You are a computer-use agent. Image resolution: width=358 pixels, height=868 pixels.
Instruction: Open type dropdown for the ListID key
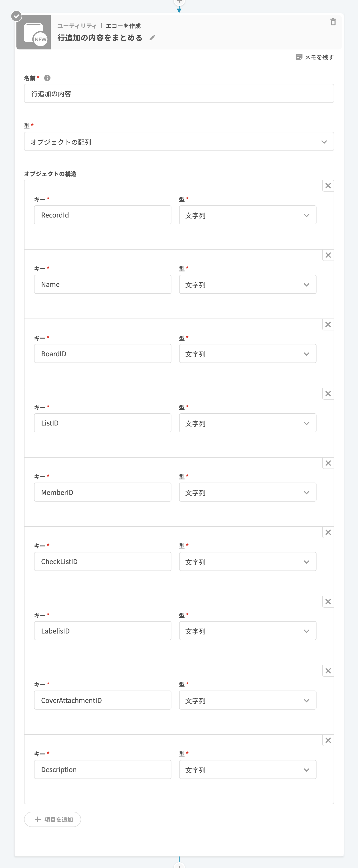pos(247,423)
